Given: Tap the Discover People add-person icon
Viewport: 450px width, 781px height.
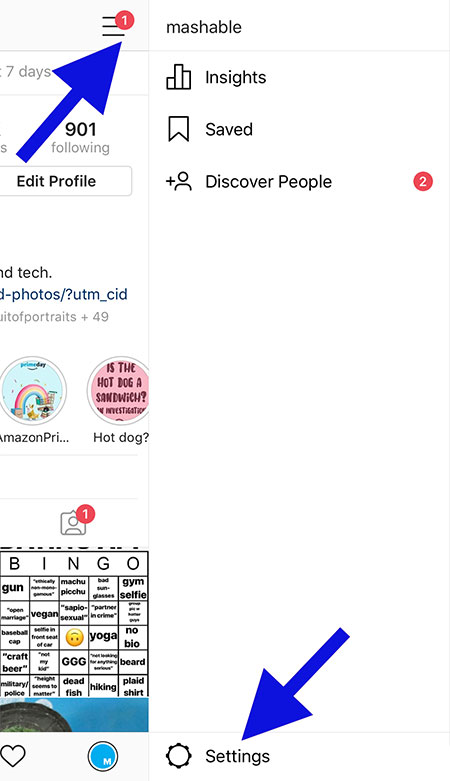Looking at the screenshot, I should pyautogui.click(x=178, y=181).
